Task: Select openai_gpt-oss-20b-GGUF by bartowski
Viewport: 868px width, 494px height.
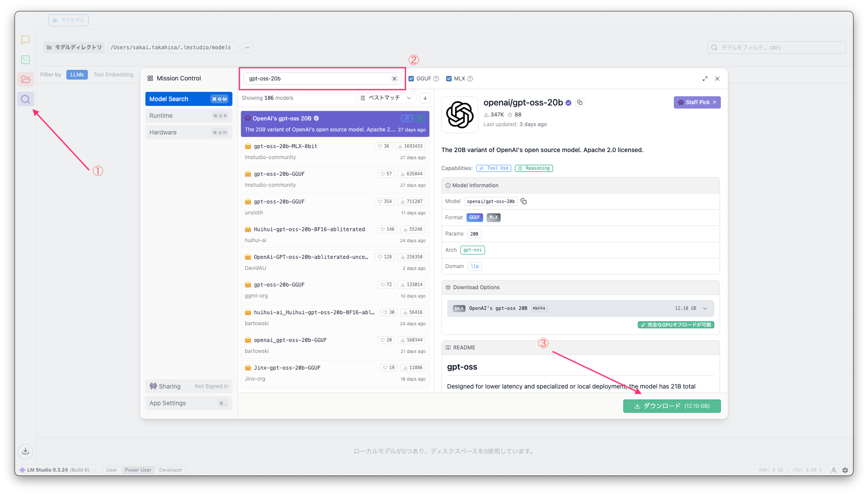Action: pos(335,345)
